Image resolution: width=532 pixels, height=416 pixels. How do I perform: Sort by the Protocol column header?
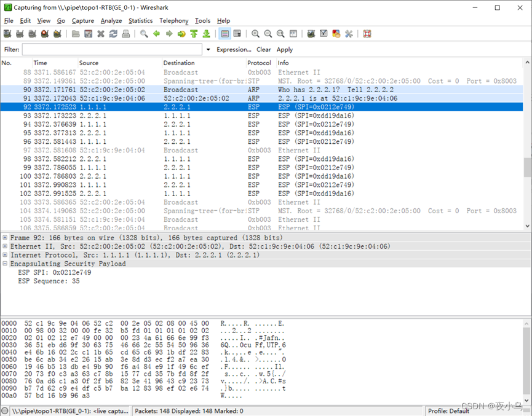click(x=261, y=63)
